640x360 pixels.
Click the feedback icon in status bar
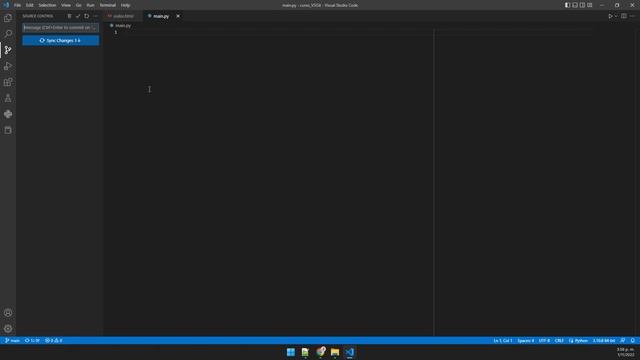[623, 340]
